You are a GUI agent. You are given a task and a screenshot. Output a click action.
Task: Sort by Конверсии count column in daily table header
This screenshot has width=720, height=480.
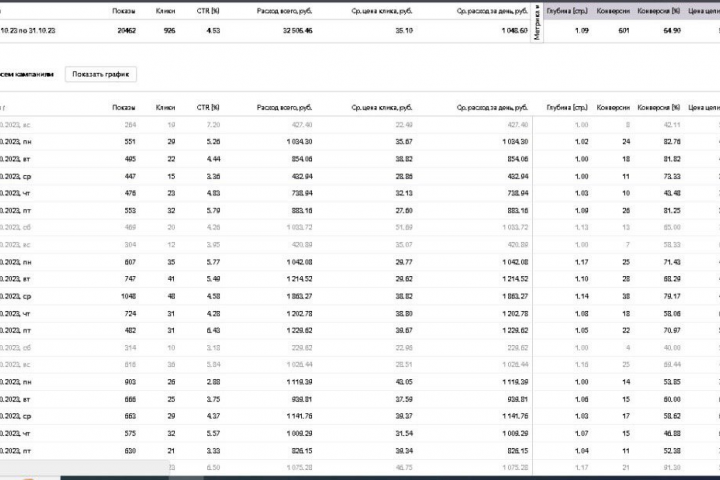click(613, 107)
